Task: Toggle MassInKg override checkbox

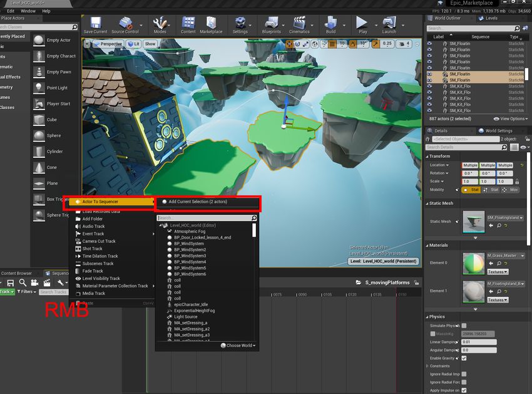Action: pyautogui.click(x=432, y=333)
